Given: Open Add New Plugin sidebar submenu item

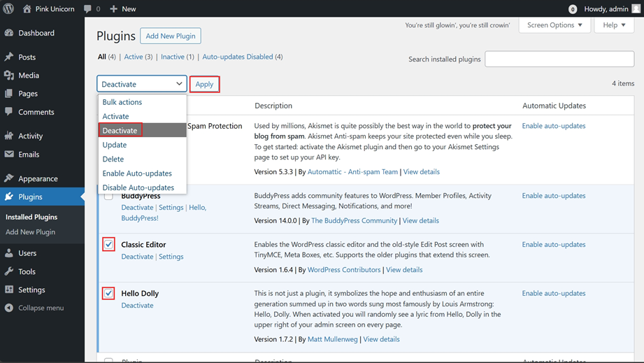Looking at the screenshot, I should pyautogui.click(x=30, y=232).
